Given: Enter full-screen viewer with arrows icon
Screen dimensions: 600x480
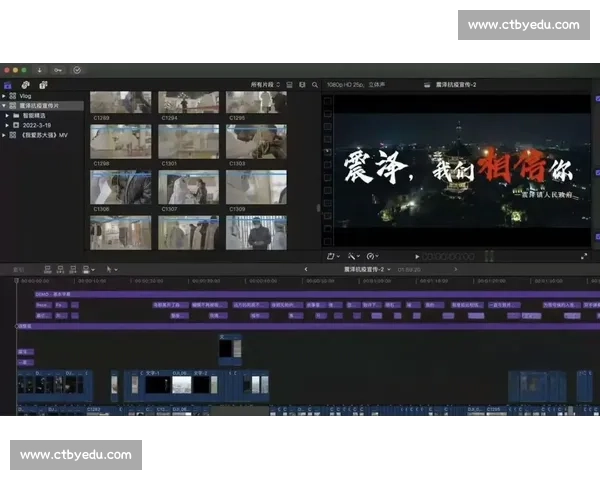Looking at the screenshot, I should pyautogui.click(x=584, y=256).
